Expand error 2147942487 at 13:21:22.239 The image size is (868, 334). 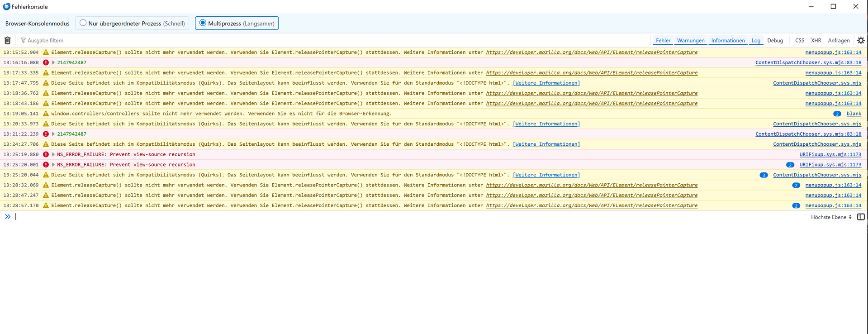(x=53, y=134)
